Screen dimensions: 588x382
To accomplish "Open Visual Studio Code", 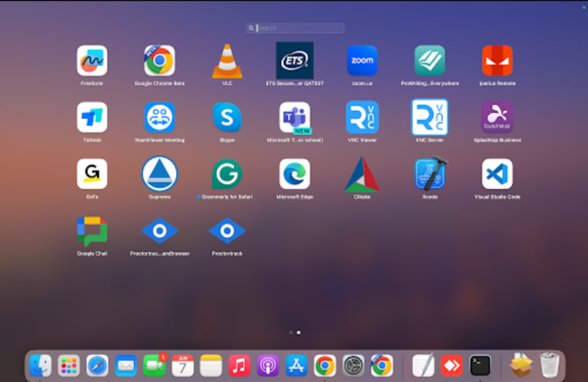I will (x=497, y=174).
